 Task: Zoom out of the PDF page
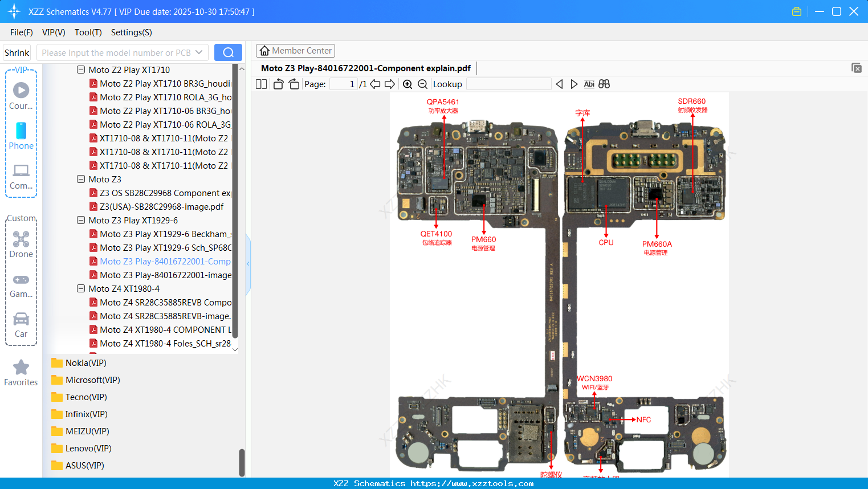point(422,84)
